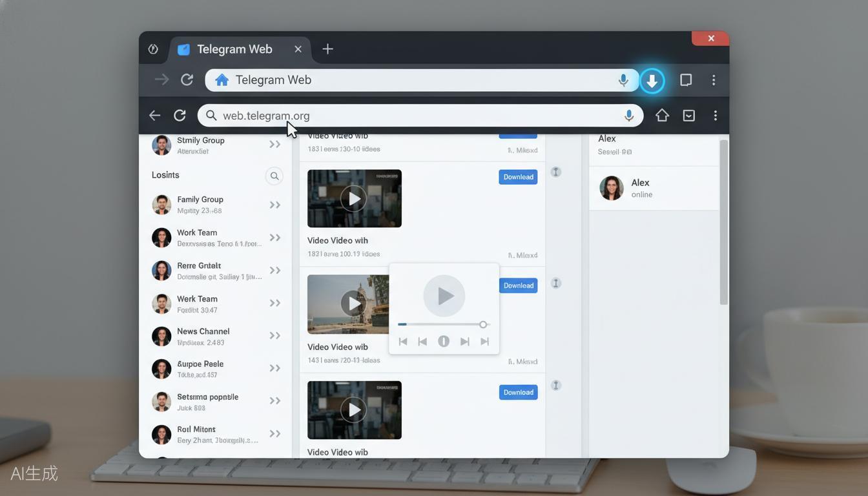Go back with the left arrow icon
Viewport: 868px width, 496px height.
(x=154, y=116)
